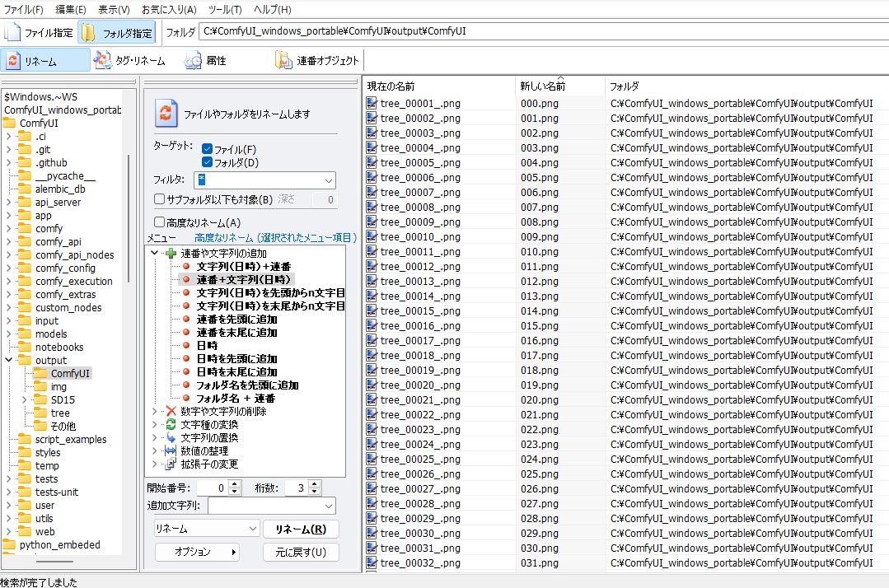
Task: Open the Sequential Objects (連番オブジェクト) tab
Action: (x=318, y=61)
